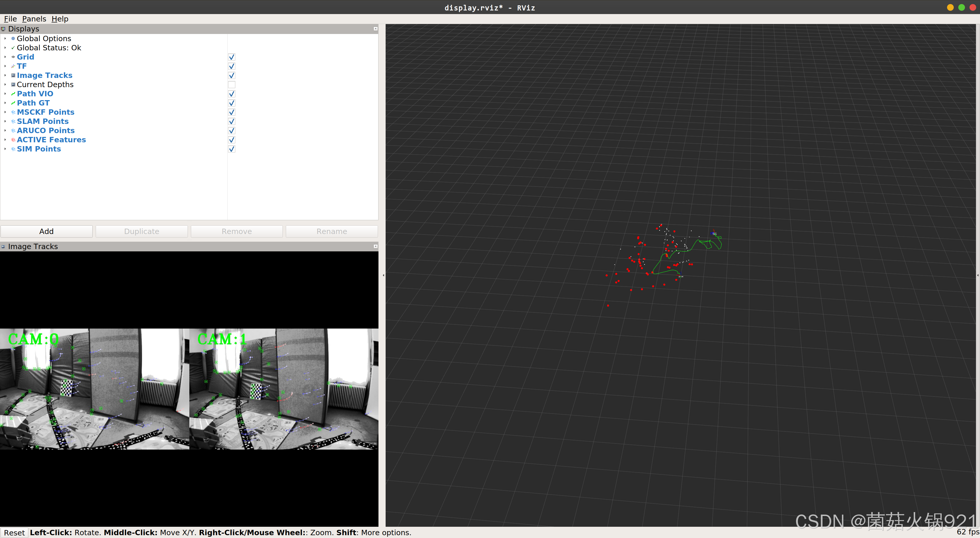980x538 pixels.
Task: Click the SLAM Points point-cloud icon
Action: tap(13, 121)
